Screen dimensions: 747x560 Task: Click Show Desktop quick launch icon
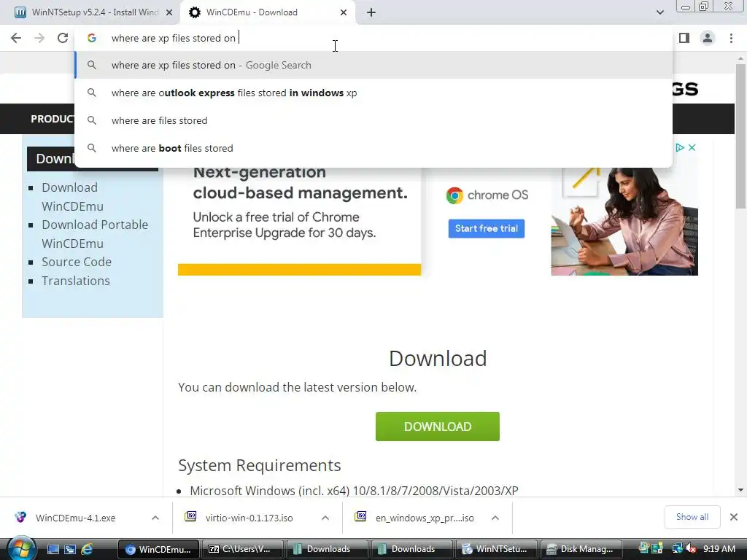point(53,550)
